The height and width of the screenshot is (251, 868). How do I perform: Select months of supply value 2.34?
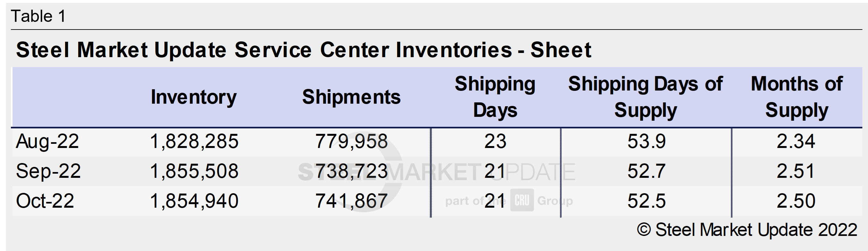point(796,141)
